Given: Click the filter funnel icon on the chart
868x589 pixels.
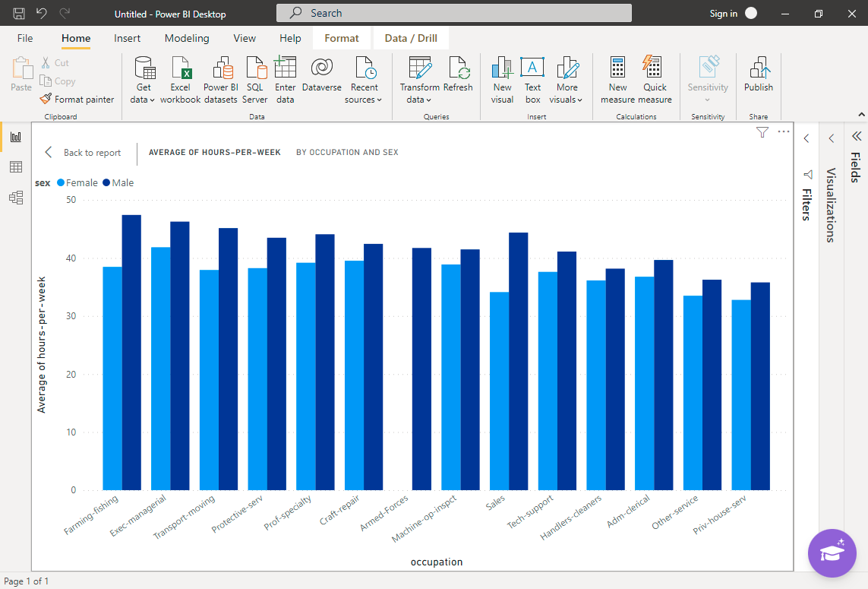Looking at the screenshot, I should 762,131.
